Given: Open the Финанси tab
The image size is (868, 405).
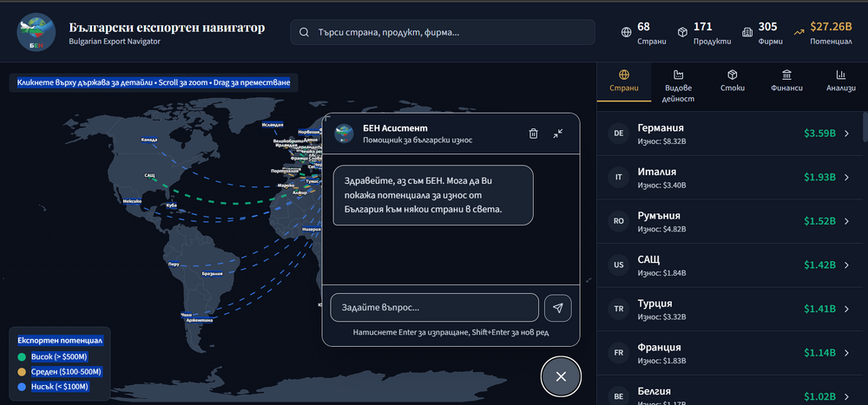Looking at the screenshot, I should point(786,82).
